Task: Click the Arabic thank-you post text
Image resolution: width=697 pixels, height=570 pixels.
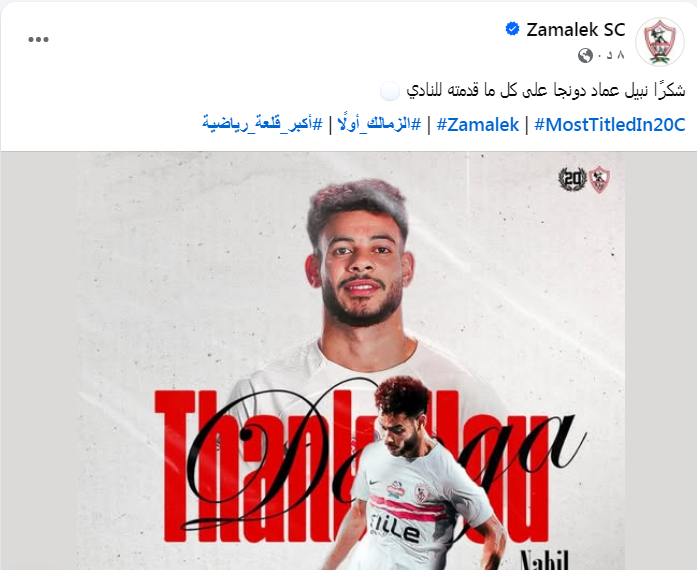Action: tap(545, 91)
